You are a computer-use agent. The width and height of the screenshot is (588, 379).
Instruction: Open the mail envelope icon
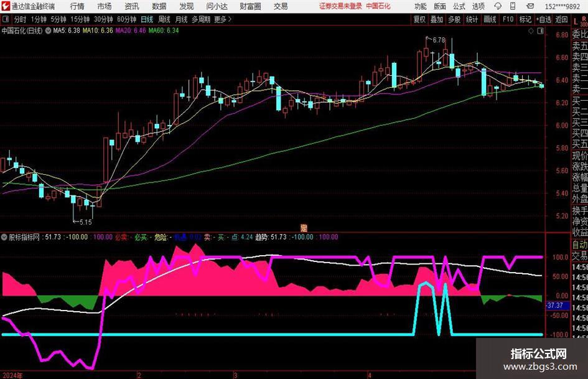click(530, 6)
